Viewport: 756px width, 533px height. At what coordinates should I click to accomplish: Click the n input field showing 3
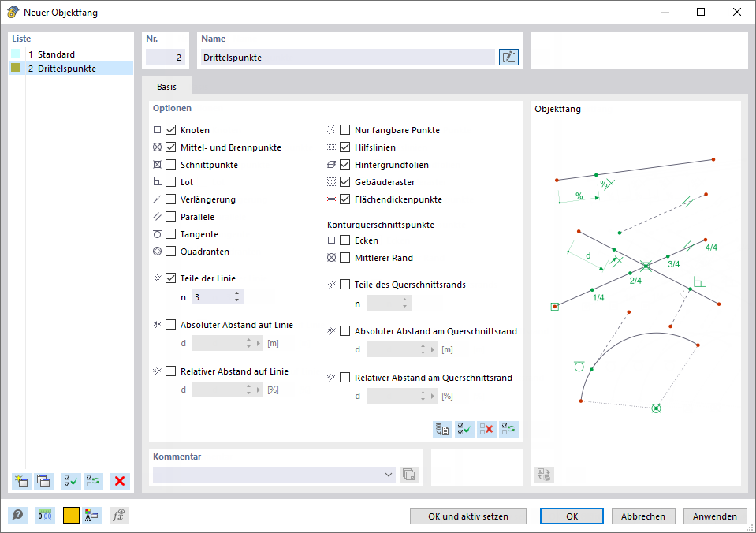pos(213,297)
